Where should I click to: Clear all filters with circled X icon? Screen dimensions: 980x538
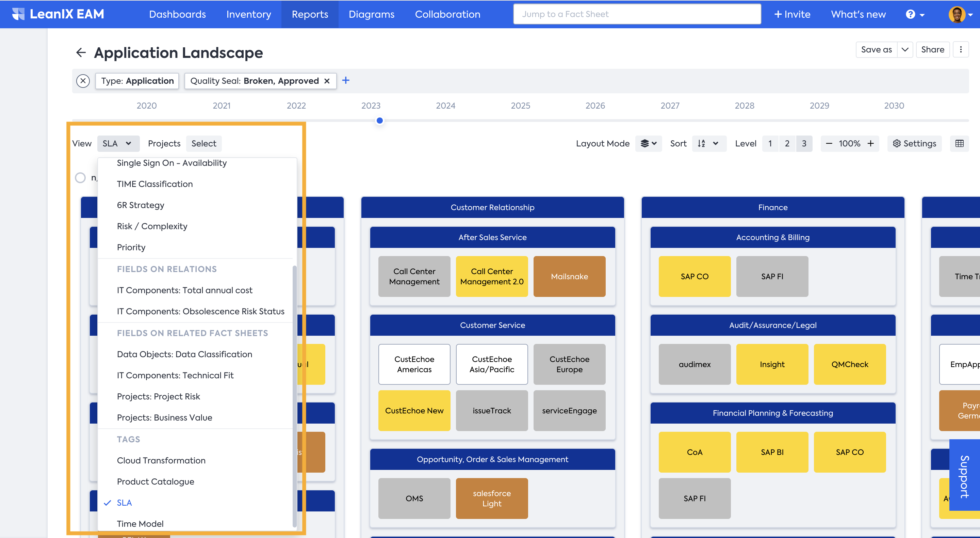click(83, 81)
